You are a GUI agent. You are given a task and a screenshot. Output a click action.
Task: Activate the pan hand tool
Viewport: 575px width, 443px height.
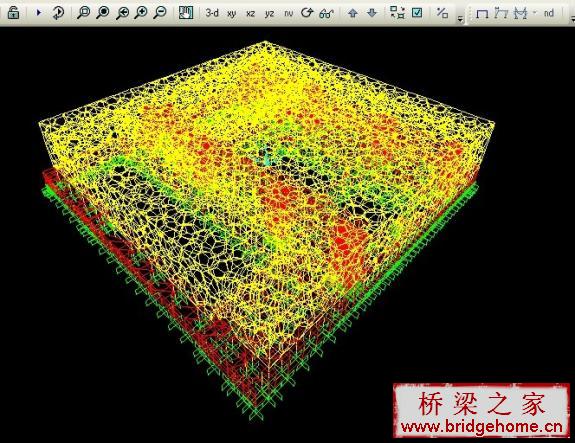click(186, 13)
